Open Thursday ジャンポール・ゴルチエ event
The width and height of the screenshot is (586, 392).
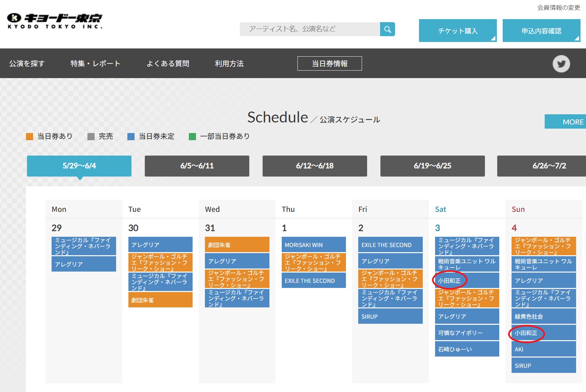point(314,262)
